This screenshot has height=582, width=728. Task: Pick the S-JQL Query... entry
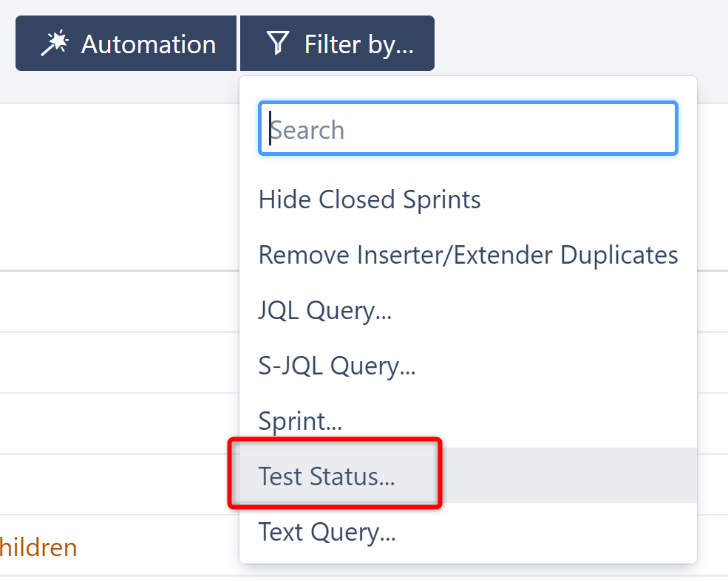[337, 366]
